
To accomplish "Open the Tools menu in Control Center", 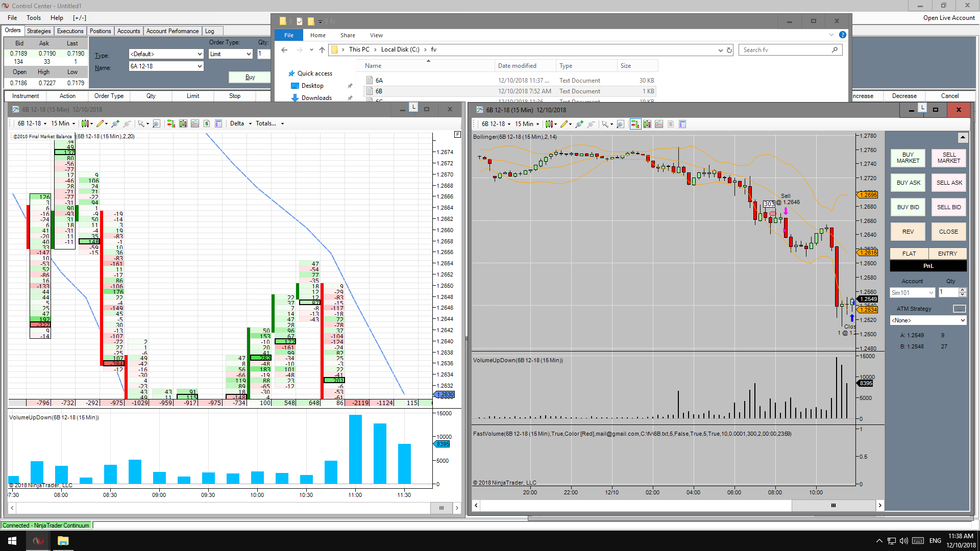I will click(x=34, y=18).
